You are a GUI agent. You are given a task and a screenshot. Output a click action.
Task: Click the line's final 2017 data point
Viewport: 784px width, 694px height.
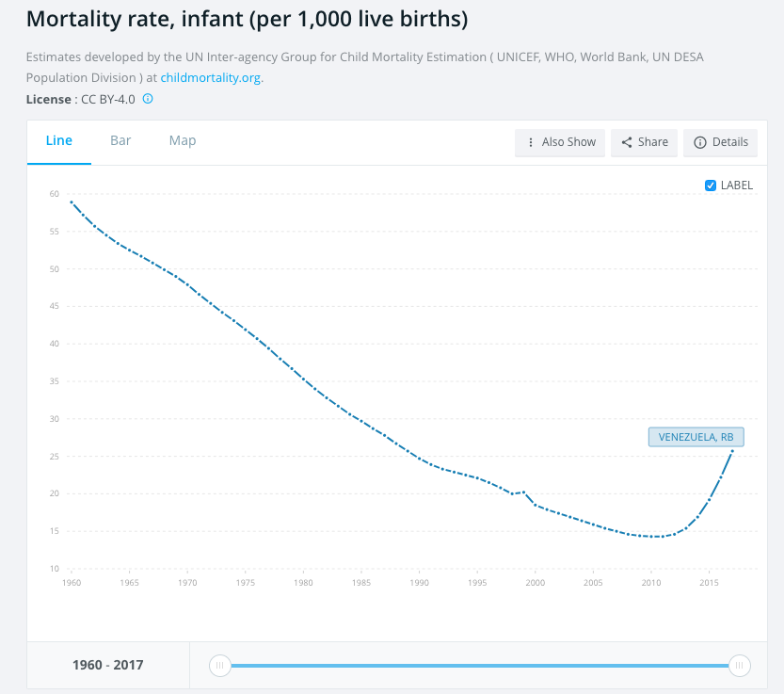[x=732, y=451]
